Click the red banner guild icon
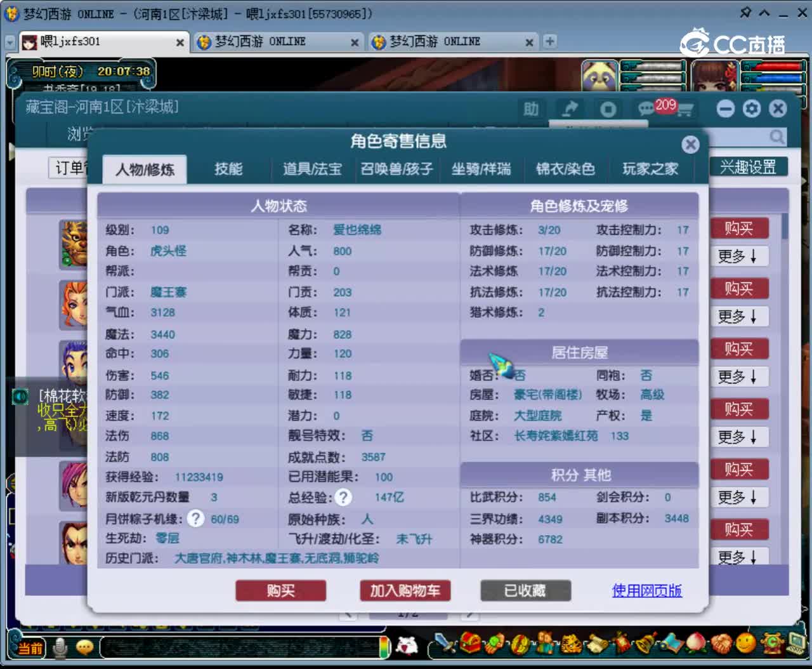Viewport: 812px width, 669px height. tap(621, 644)
